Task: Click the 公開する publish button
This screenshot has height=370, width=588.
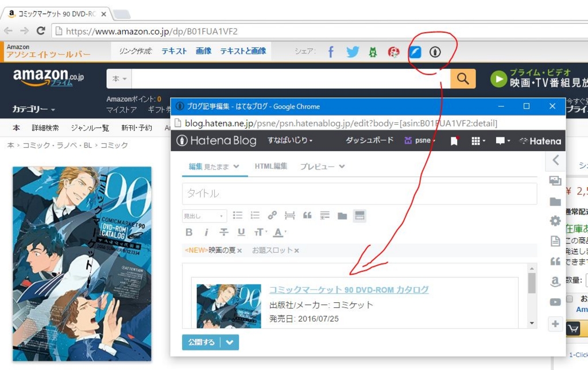Action: 202,342
